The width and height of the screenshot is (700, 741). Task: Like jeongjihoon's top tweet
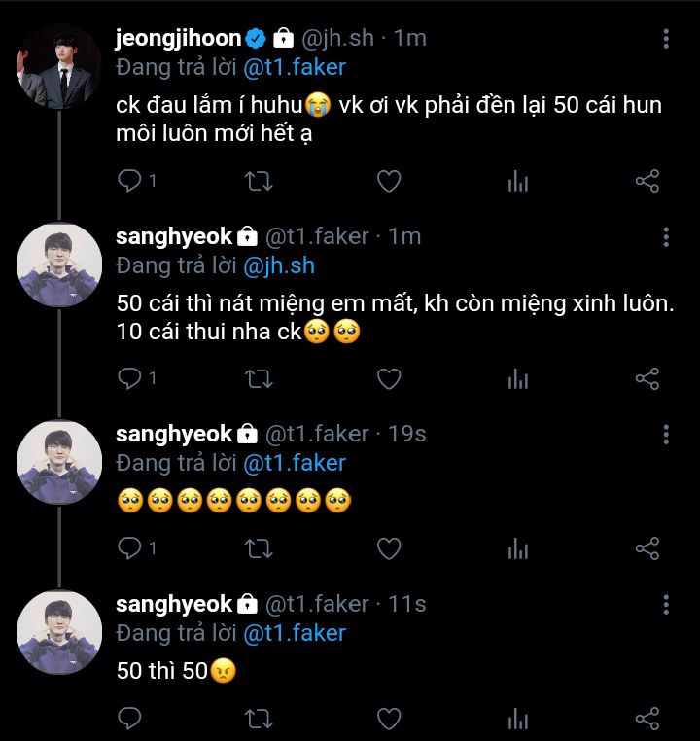(389, 182)
